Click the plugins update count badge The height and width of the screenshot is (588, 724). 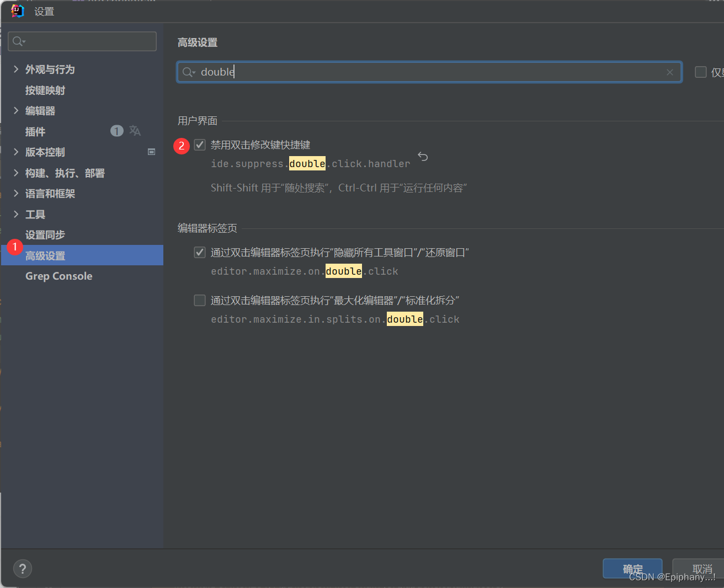pyautogui.click(x=117, y=131)
